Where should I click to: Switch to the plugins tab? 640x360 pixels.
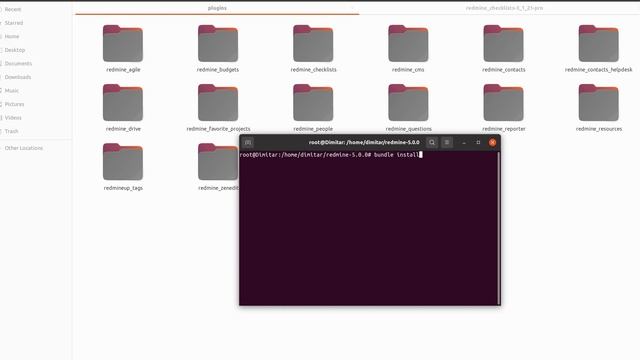pyautogui.click(x=217, y=8)
